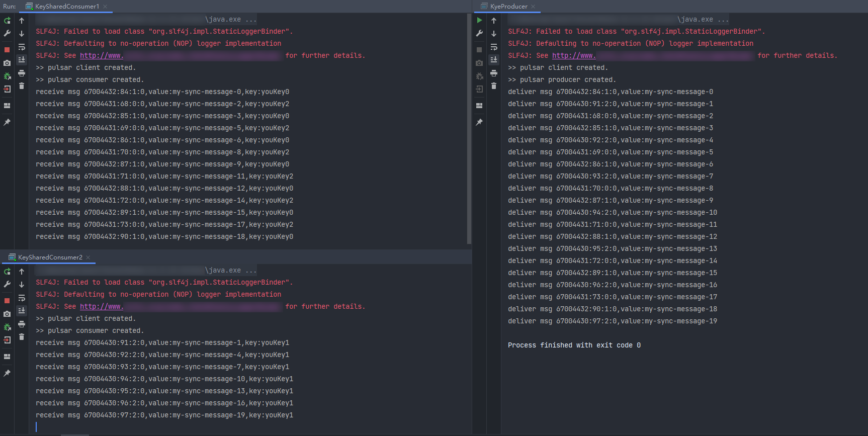The height and width of the screenshot is (436, 868).
Task: Close the KeySharedConsumer2 tab
Action: coord(88,257)
